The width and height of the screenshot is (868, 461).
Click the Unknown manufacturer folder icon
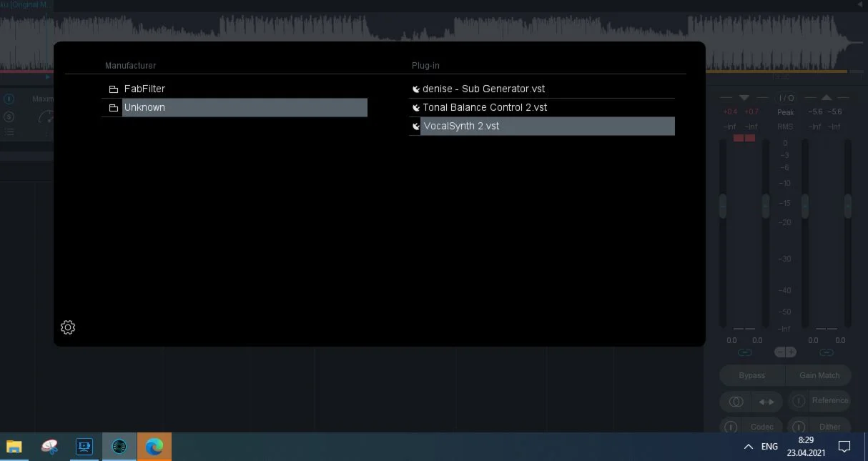(113, 108)
